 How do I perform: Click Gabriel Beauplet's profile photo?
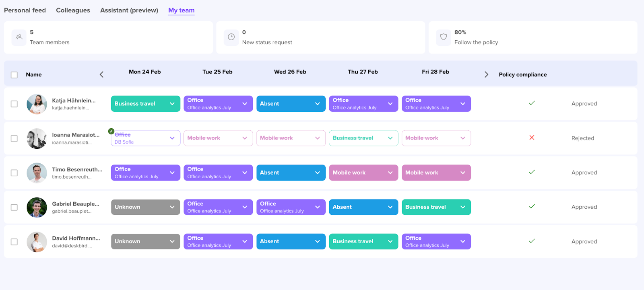pos(37,207)
